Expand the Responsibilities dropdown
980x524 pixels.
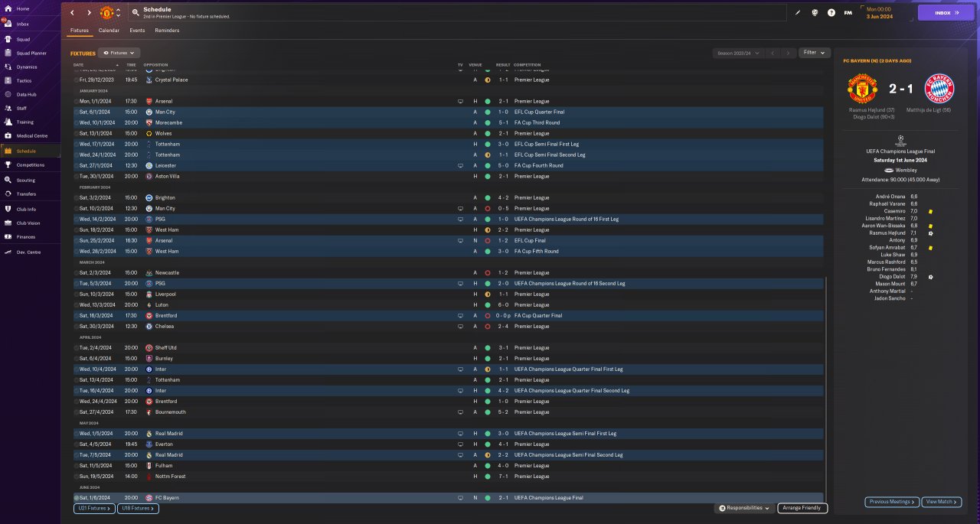point(745,508)
